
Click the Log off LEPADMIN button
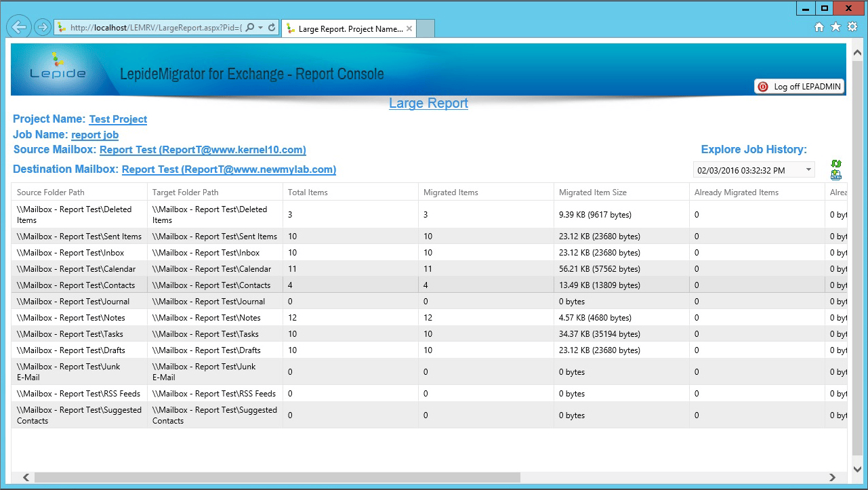(800, 87)
